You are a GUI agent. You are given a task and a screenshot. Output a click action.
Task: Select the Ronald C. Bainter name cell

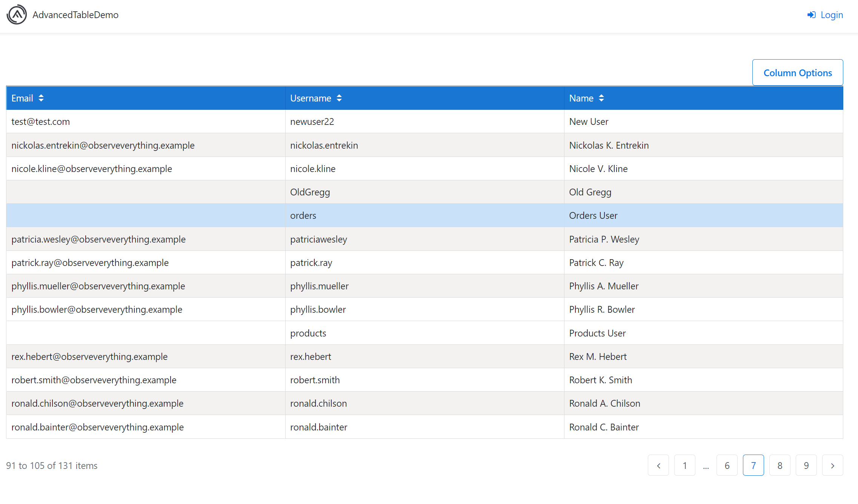point(703,427)
